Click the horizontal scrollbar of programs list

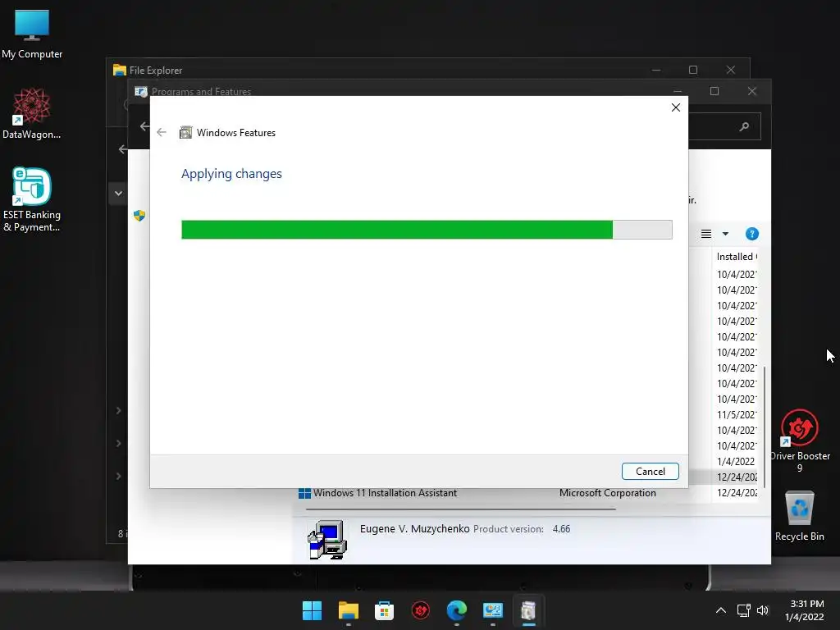point(461,509)
